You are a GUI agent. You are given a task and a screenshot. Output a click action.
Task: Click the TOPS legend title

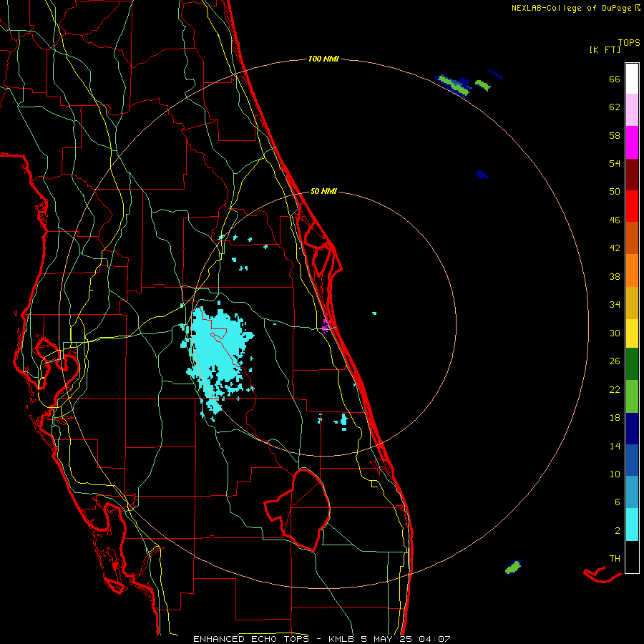click(629, 42)
